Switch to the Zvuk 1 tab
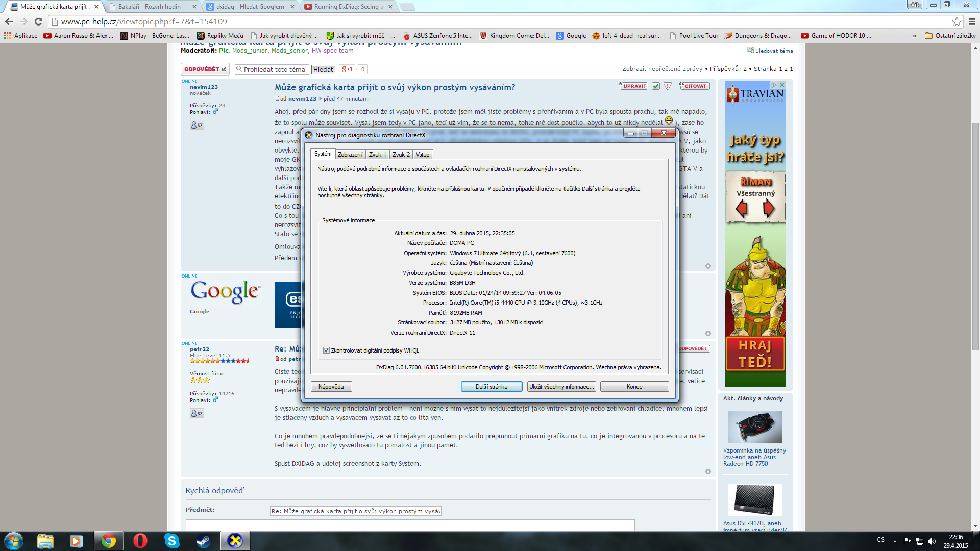This screenshot has height=551, width=980. tap(378, 155)
